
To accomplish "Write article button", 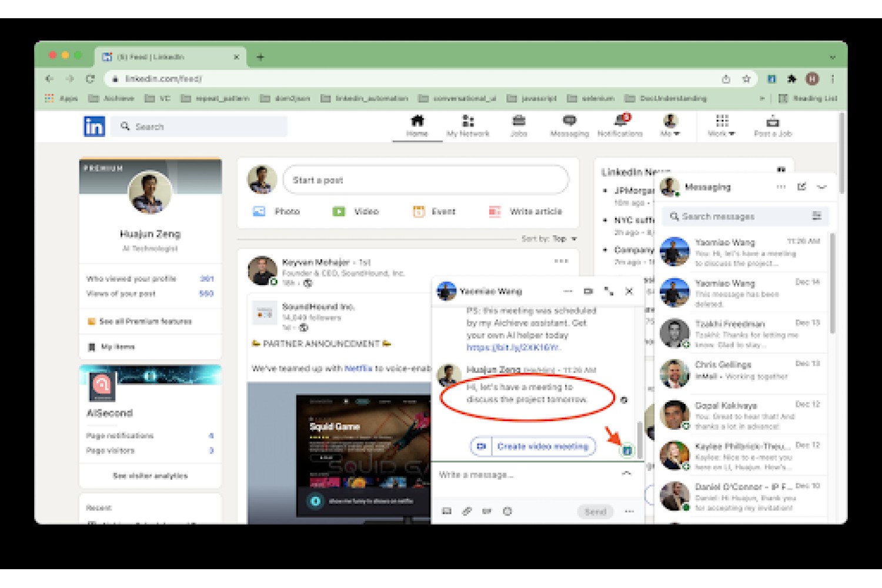I will (x=526, y=211).
